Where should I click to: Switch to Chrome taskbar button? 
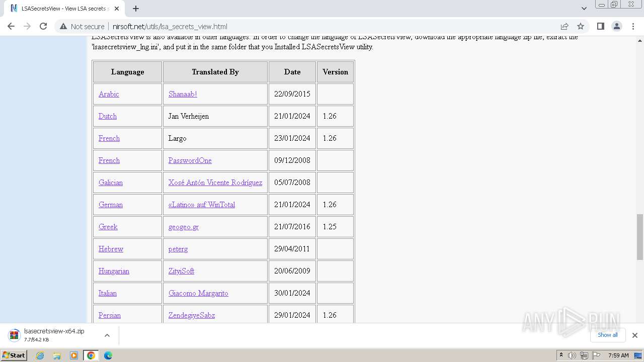tap(91, 355)
